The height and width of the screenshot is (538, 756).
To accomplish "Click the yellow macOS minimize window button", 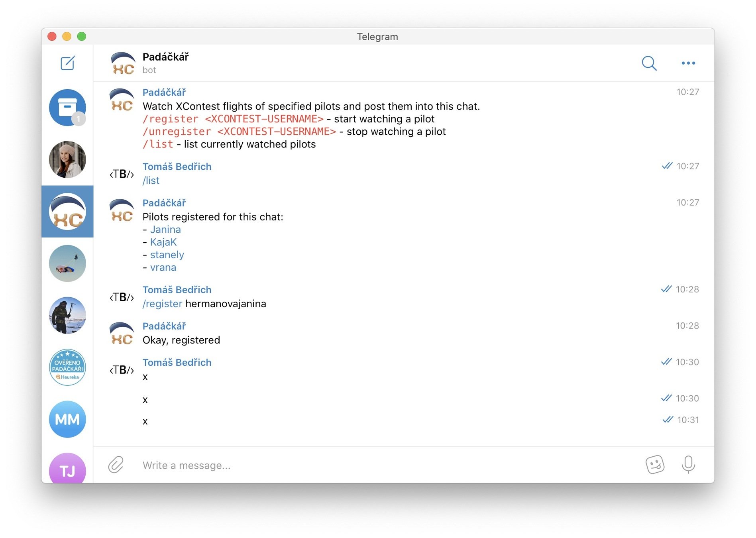I will point(67,37).
